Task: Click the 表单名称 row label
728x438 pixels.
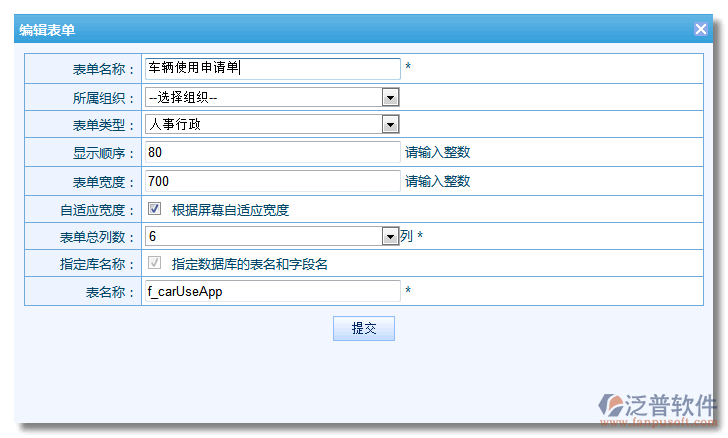Action: [x=103, y=69]
